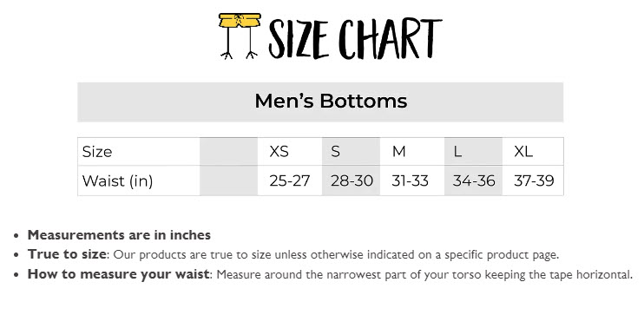Select the XS size column header

290,152
